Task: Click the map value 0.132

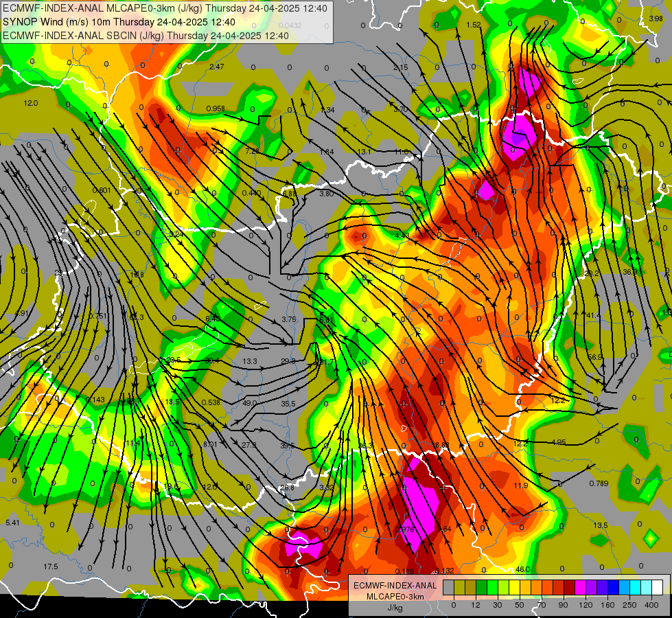Action: point(444,571)
